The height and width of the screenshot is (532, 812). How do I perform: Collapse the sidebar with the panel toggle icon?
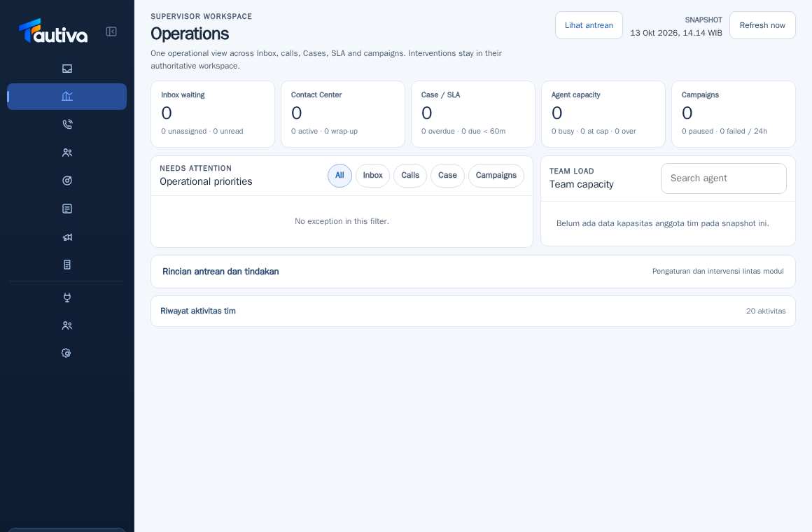pyautogui.click(x=111, y=31)
